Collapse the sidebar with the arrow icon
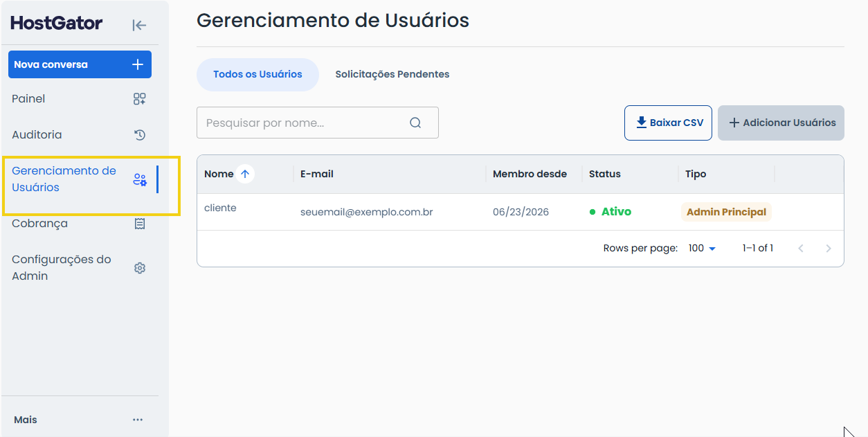The image size is (868, 437). pyautogui.click(x=139, y=26)
